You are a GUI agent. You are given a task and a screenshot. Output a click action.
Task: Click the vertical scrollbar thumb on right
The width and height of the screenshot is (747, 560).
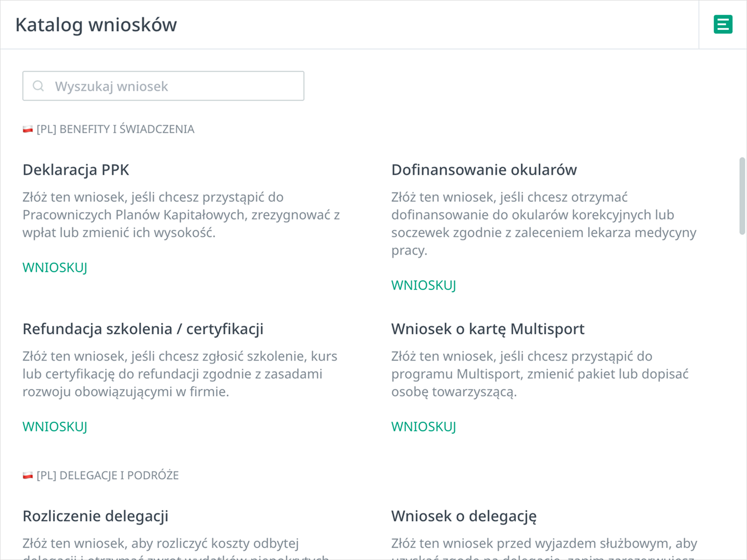[742, 196]
